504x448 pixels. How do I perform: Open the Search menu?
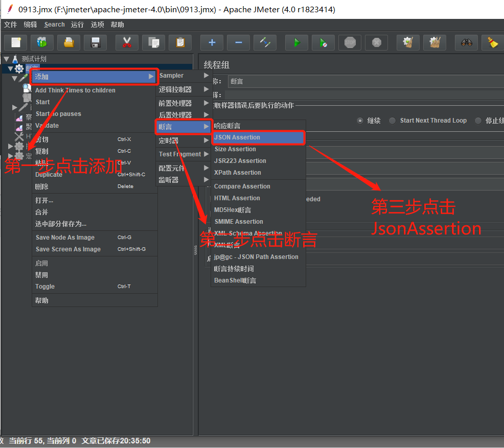54,25
